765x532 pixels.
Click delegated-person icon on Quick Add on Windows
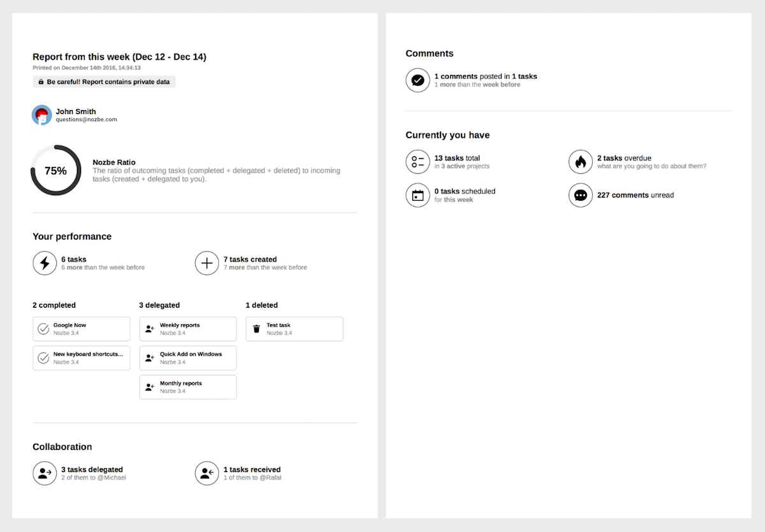click(150, 358)
